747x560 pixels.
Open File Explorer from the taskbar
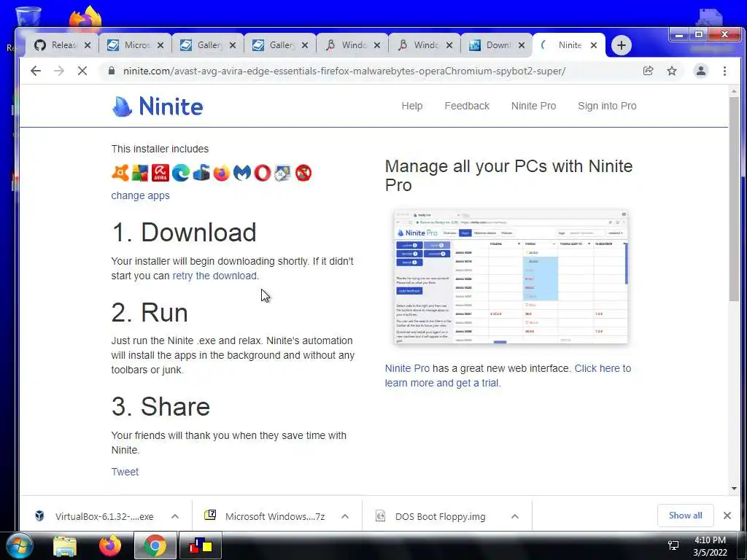pyautogui.click(x=65, y=546)
